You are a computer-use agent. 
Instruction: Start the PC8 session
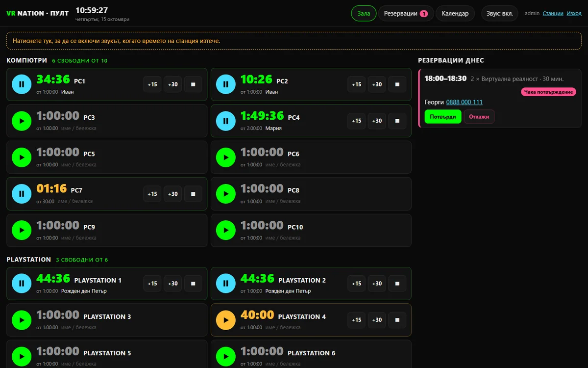(x=226, y=194)
